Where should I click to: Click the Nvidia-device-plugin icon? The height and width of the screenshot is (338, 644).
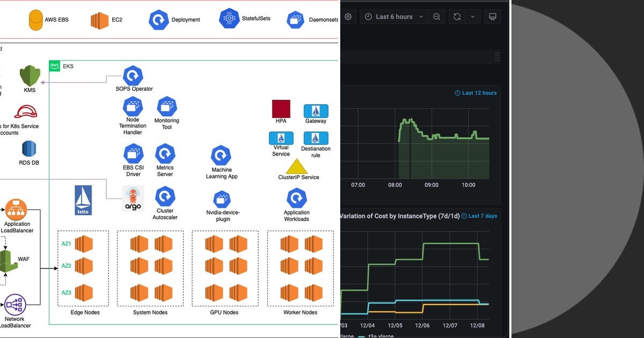[222, 200]
